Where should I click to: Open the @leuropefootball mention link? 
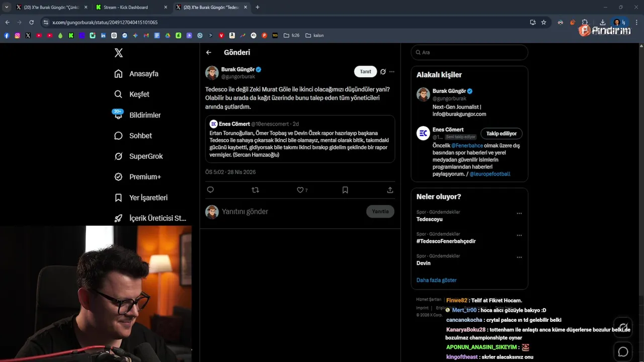[490, 174]
